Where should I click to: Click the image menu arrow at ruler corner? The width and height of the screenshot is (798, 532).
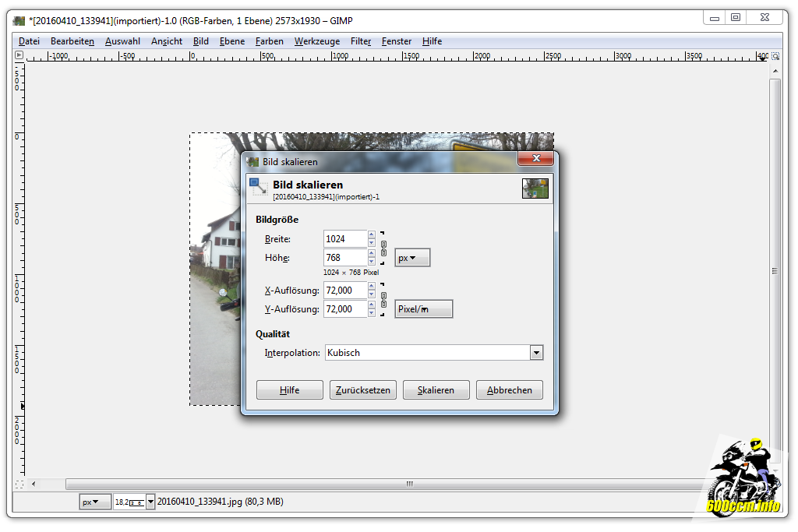pos(19,56)
